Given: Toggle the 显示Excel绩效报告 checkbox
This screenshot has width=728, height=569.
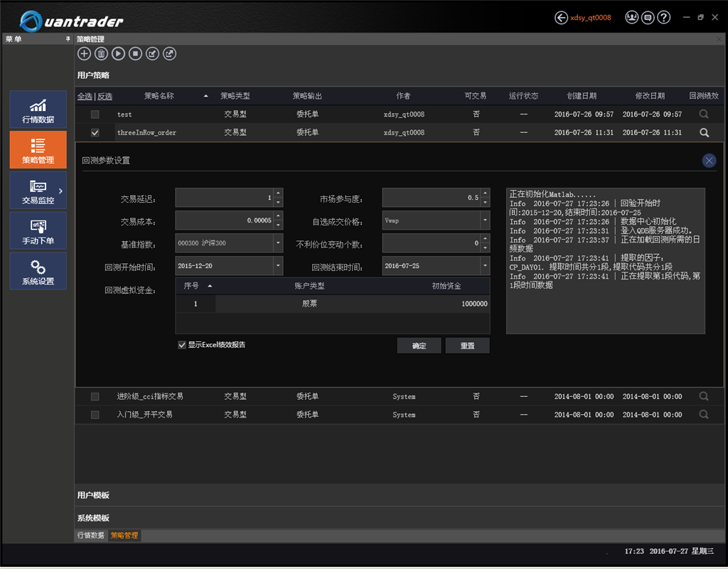Looking at the screenshot, I should [x=182, y=345].
